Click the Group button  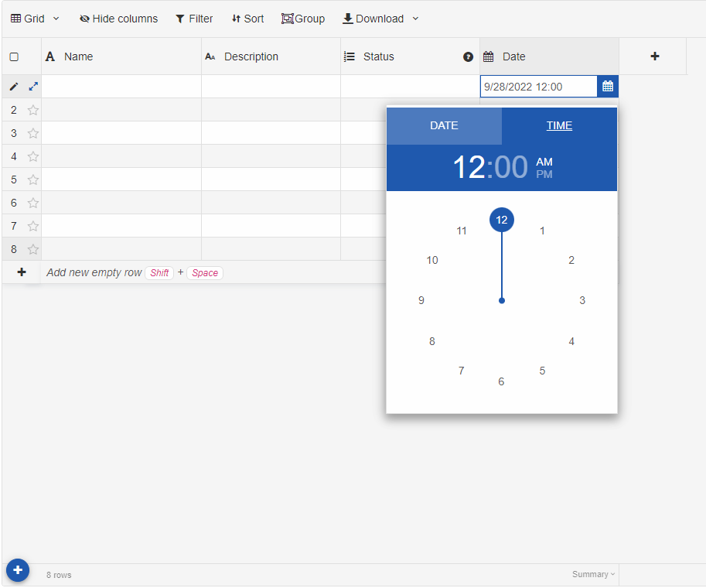303,19
